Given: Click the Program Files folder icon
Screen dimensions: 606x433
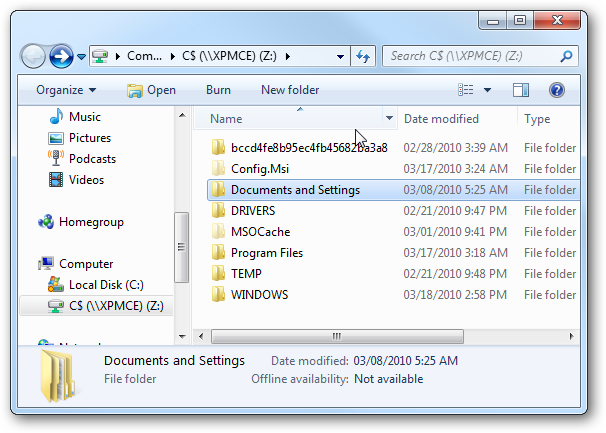Looking at the screenshot, I should [218, 252].
